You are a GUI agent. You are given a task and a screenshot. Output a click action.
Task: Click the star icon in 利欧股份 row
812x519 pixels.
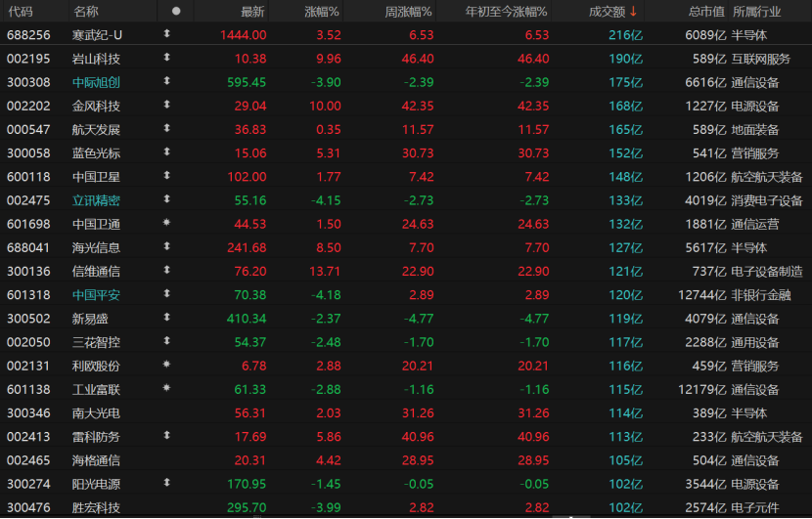click(166, 365)
